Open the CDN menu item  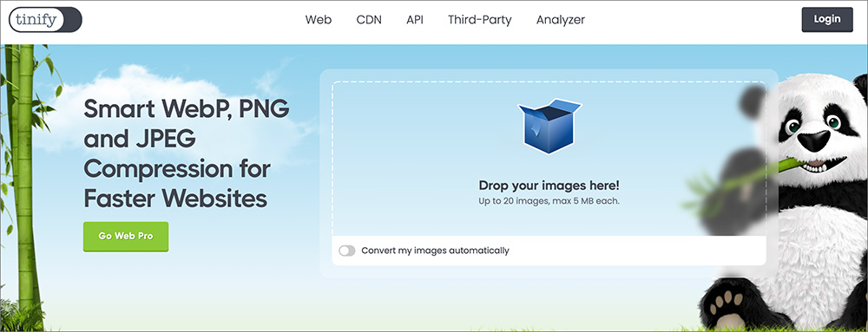coord(369,20)
